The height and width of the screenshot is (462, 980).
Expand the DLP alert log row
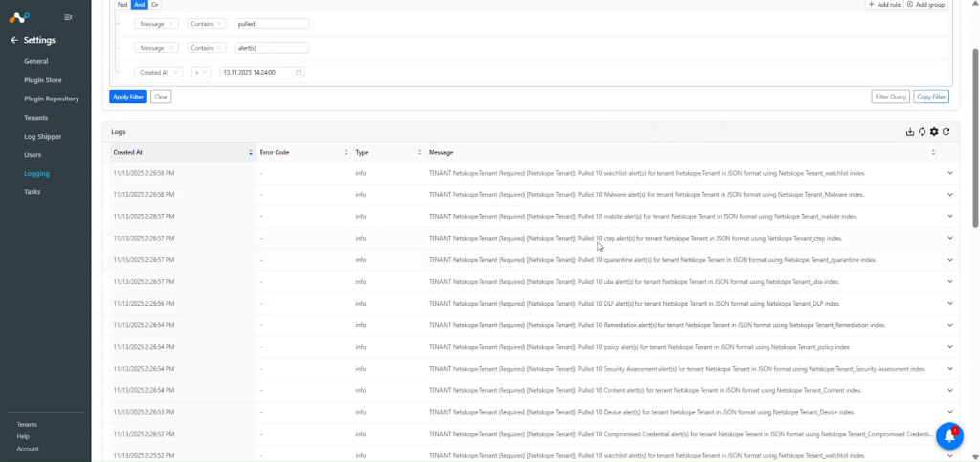[950, 303]
